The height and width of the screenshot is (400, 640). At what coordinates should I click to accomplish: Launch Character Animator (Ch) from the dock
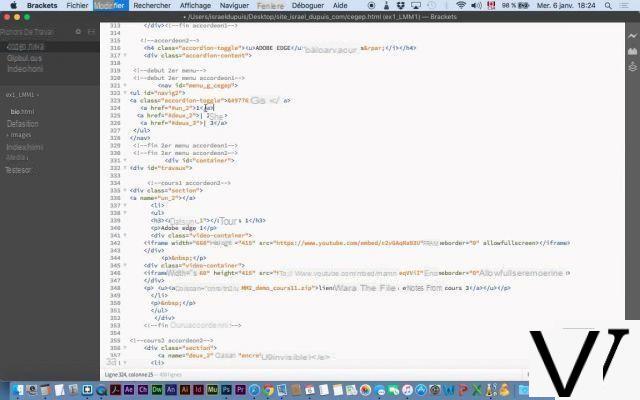point(142,390)
